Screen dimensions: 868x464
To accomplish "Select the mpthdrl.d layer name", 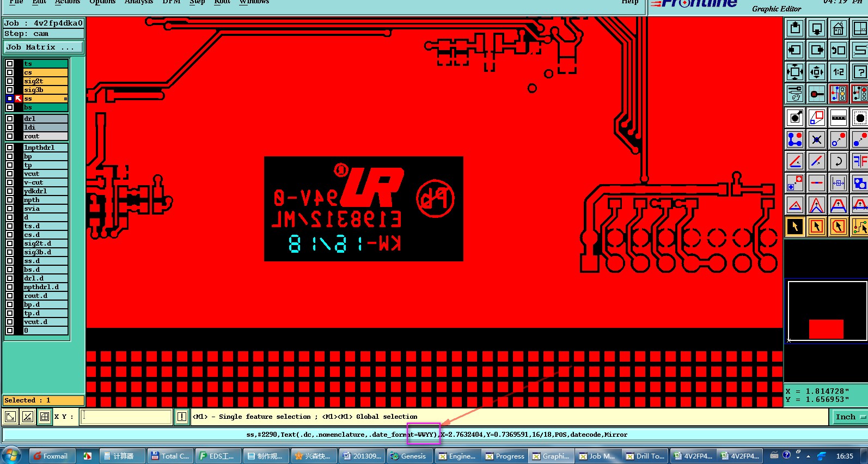I will pyautogui.click(x=46, y=287).
